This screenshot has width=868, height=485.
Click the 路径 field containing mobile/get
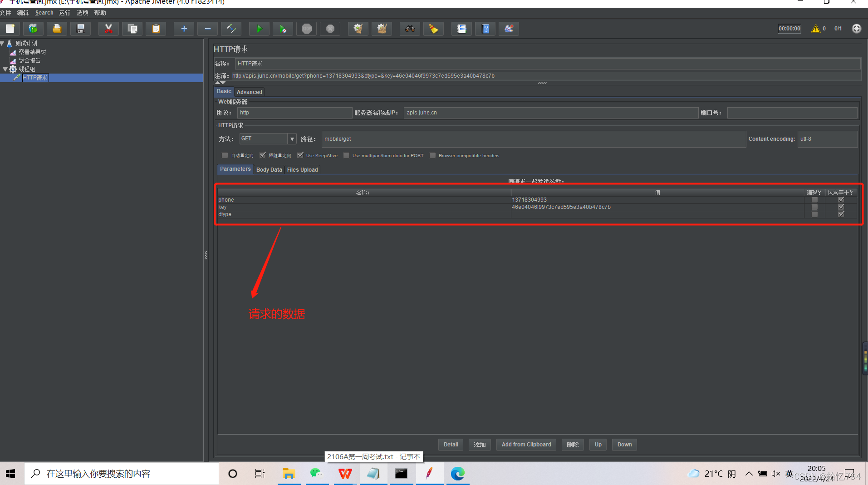[534, 139]
